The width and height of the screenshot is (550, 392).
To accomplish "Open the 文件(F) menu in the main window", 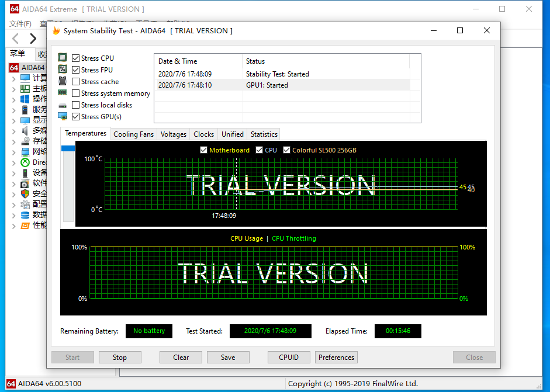I will click(20, 24).
